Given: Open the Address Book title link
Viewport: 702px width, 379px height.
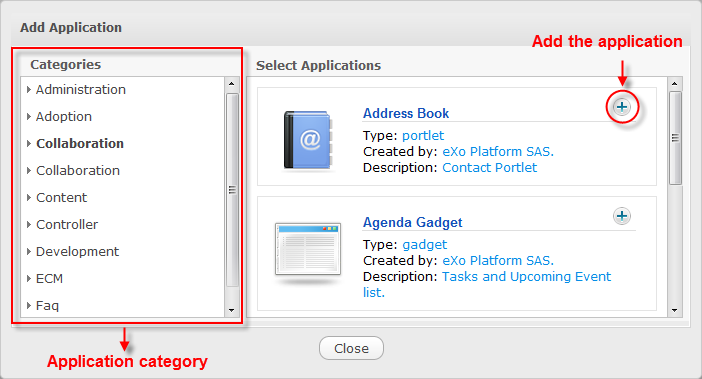Looking at the screenshot, I should pyautogui.click(x=406, y=113).
